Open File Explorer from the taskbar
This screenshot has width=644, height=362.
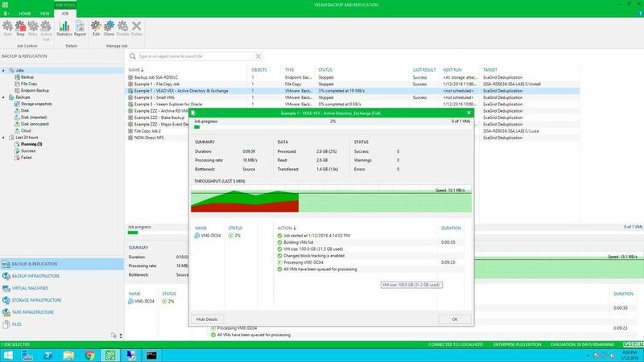tap(68, 355)
